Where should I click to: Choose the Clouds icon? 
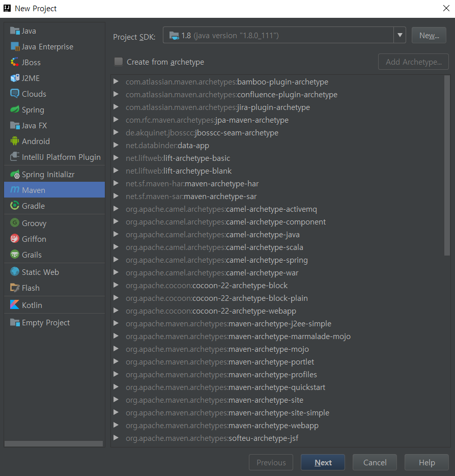click(15, 94)
